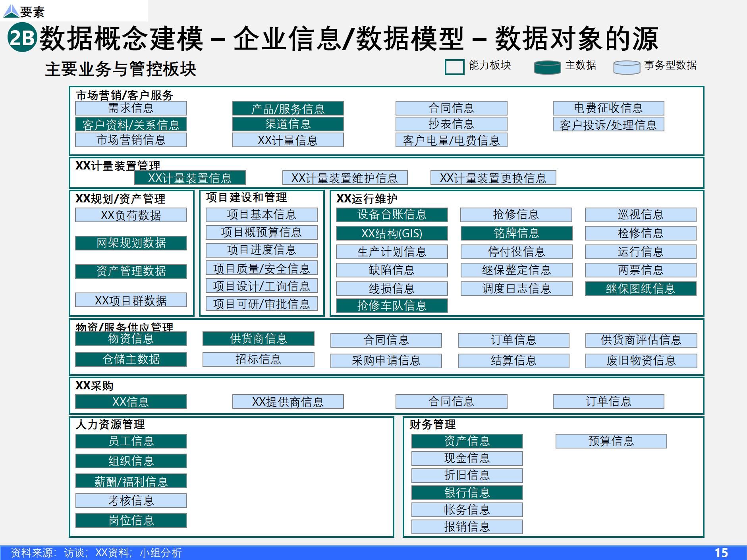The height and width of the screenshot is (560, 747).
Task: Select the 资产管理数据 box
Action: click(x=131, y=271)
